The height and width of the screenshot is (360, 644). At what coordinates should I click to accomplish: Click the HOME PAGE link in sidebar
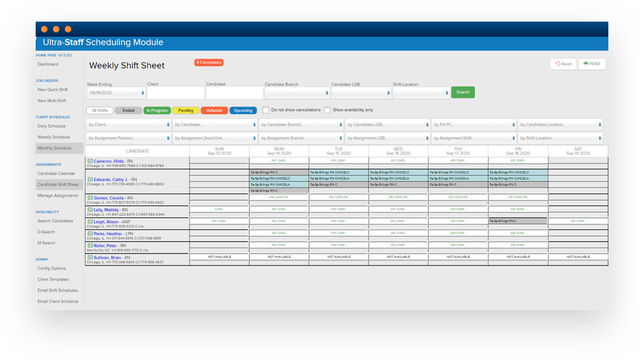(x=46, y=55)
